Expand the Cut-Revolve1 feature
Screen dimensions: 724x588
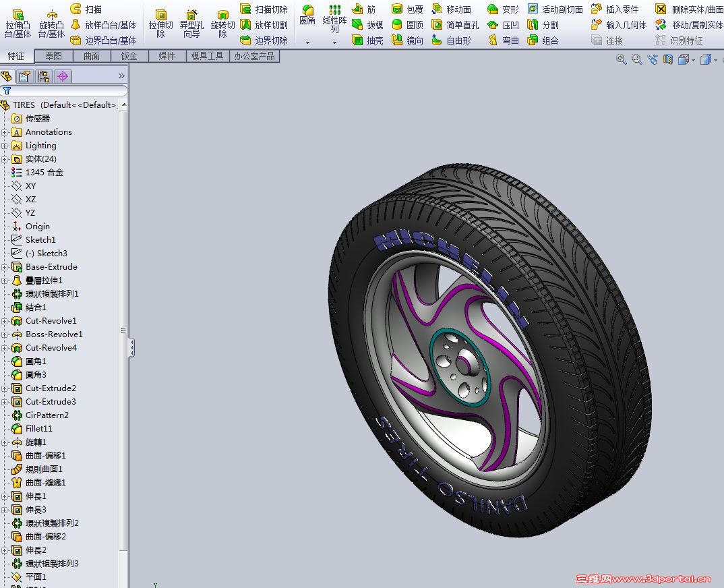tap(5, 322)
